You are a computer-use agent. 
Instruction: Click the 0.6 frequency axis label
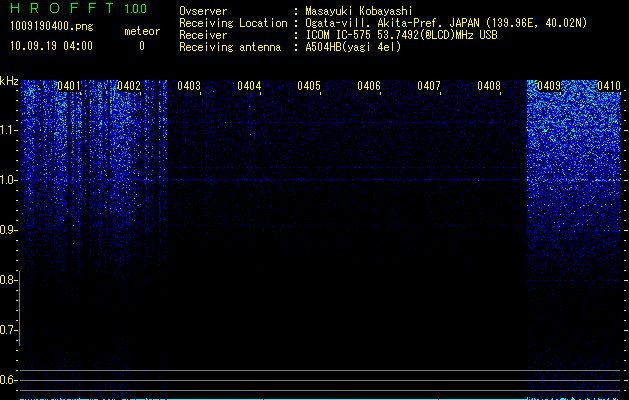(7, 380)
